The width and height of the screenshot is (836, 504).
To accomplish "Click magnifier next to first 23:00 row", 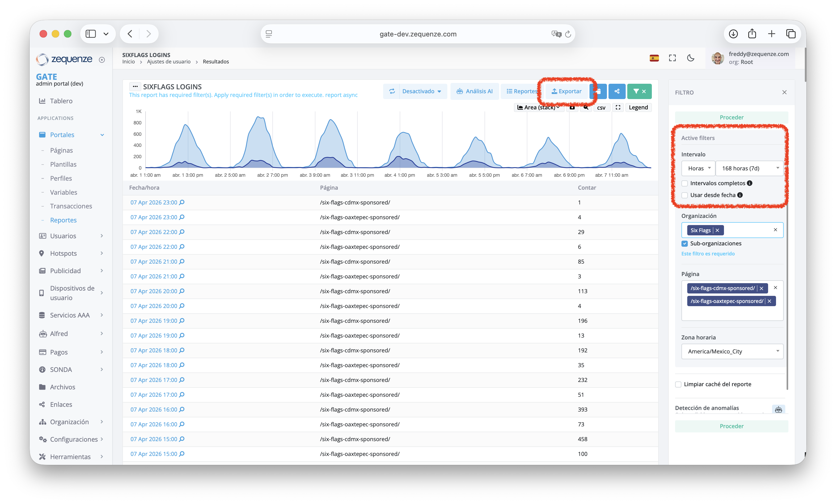I will coord(182,203).
